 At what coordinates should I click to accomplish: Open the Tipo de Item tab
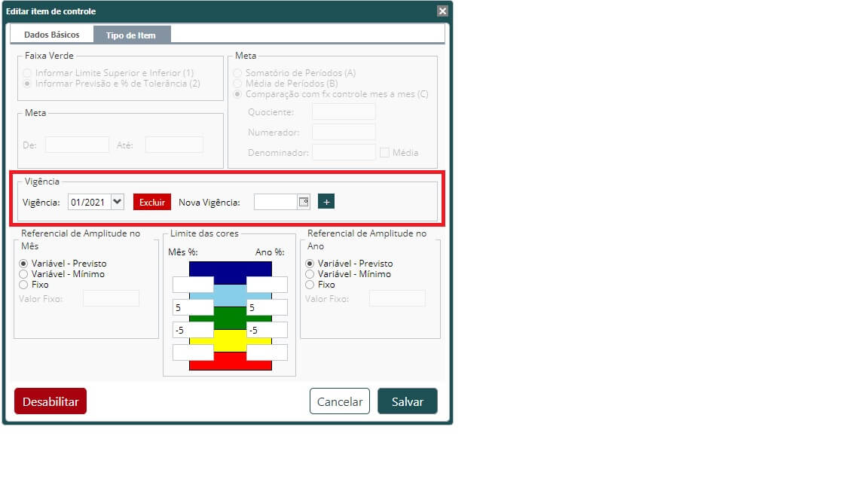[x=131, y=35]
